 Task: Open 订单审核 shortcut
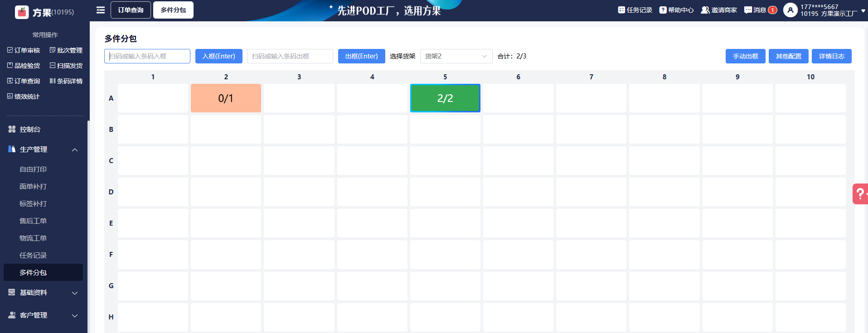[x=24, y=50]
